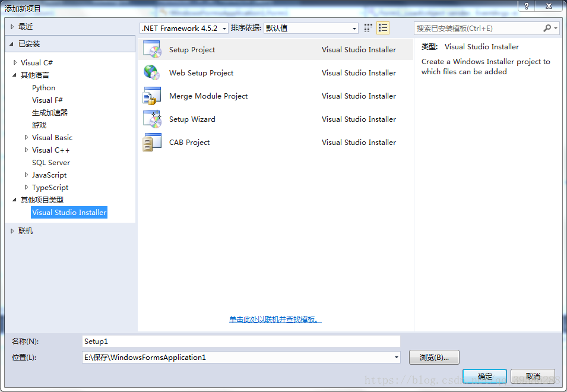The width and height of the screenshot is (567, 392).
Task: Switch to medium icons list view
Action: (382, 28)
